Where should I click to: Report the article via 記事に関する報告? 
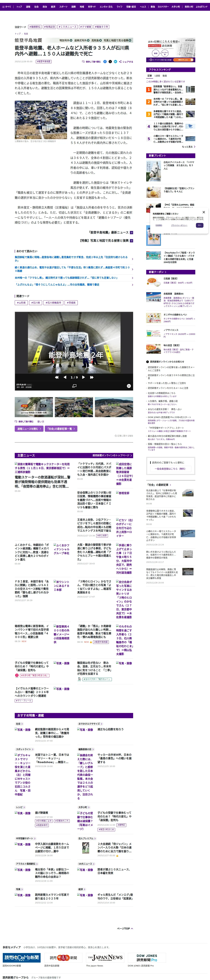124,436
